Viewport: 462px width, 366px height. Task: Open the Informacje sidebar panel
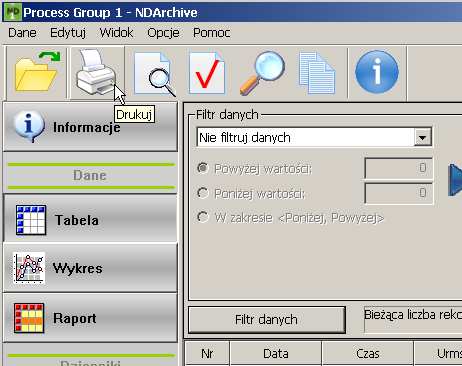(90, 127)
